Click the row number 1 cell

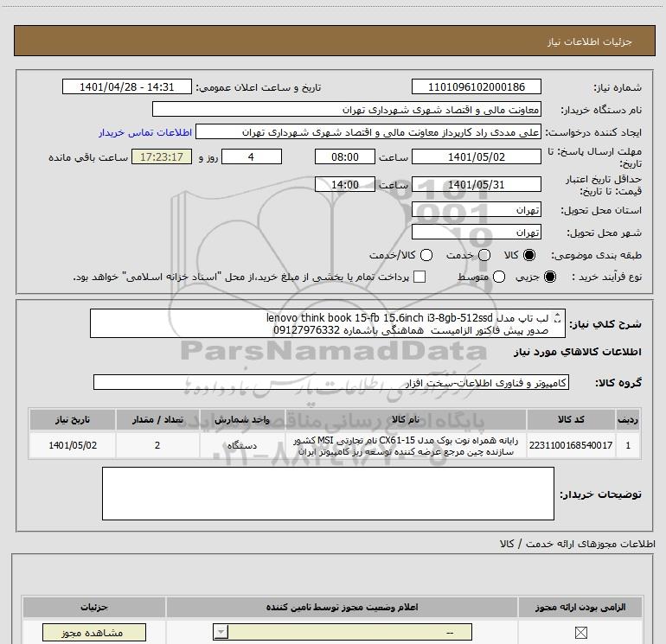tap(628, 445)
